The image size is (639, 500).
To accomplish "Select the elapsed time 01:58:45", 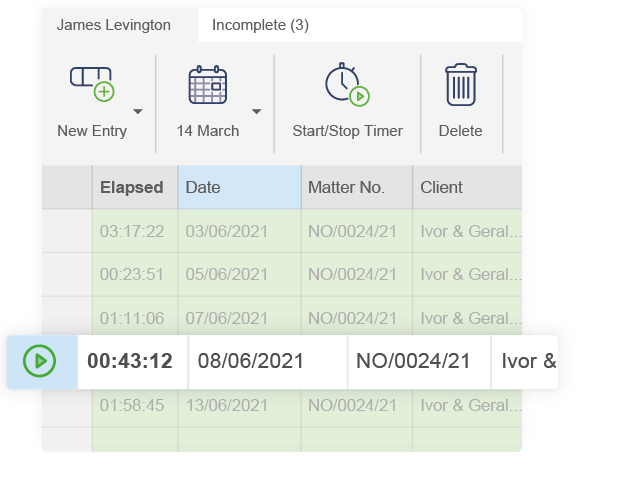I will (x=132, y=405).
